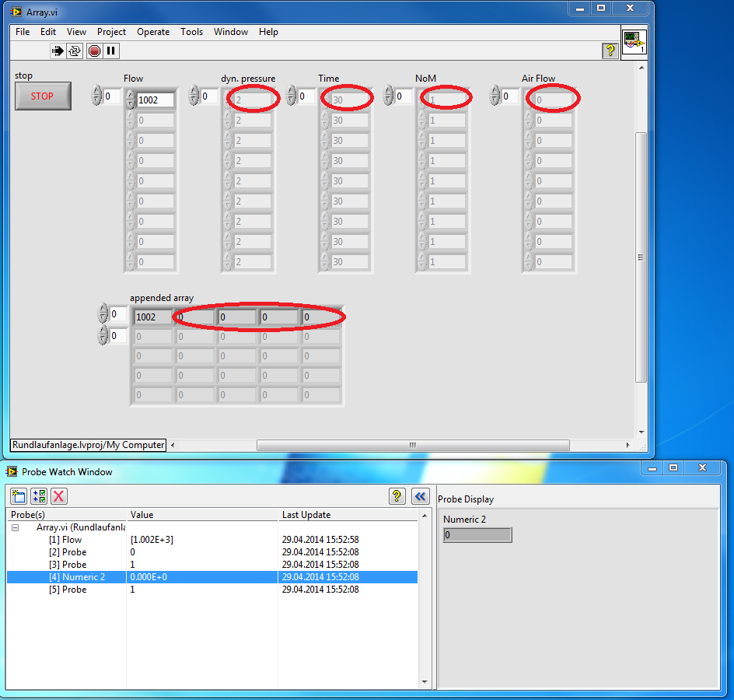Click the Value column header
The image size is (734, 700).
[x=202, y=515]
